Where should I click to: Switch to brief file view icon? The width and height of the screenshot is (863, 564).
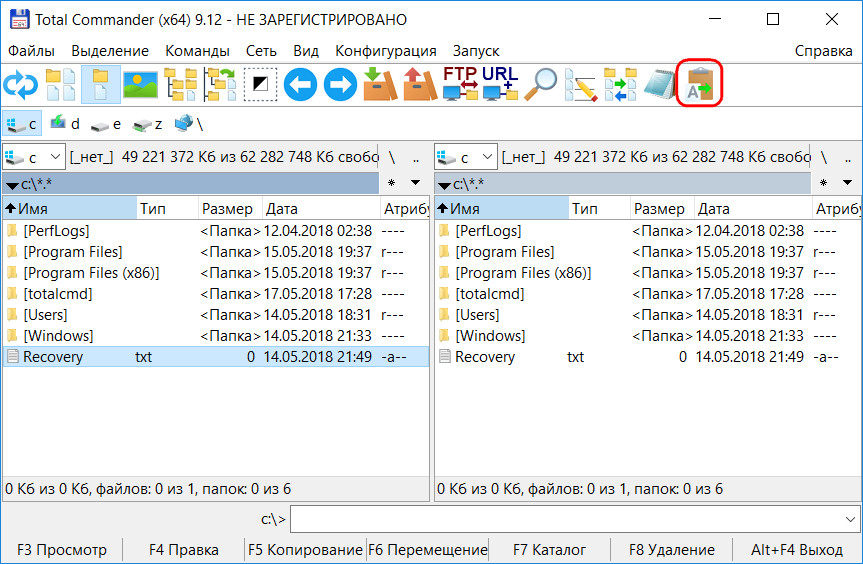(x=61, y=85)
